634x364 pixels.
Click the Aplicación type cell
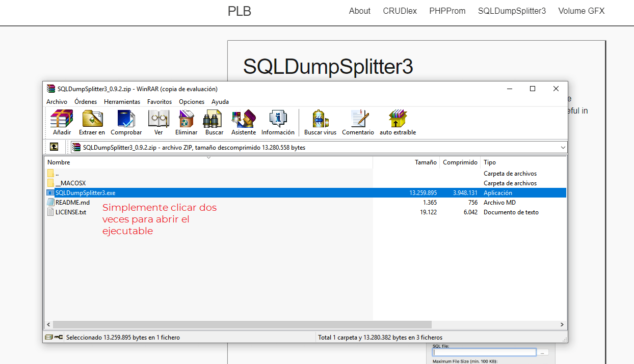tap(498, 193)
